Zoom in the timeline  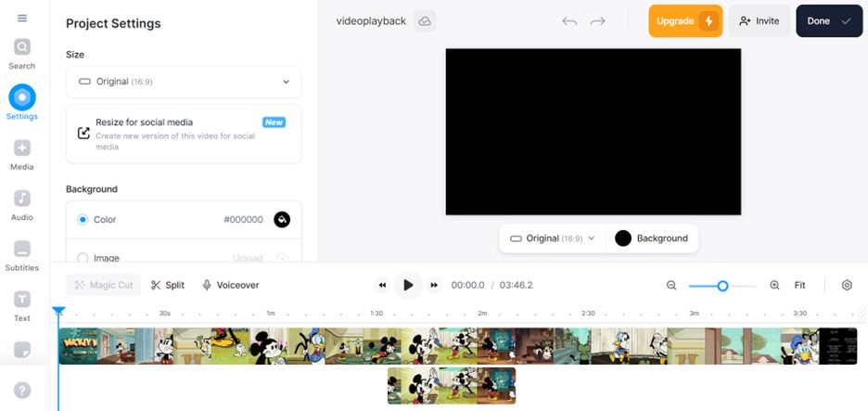774,285
